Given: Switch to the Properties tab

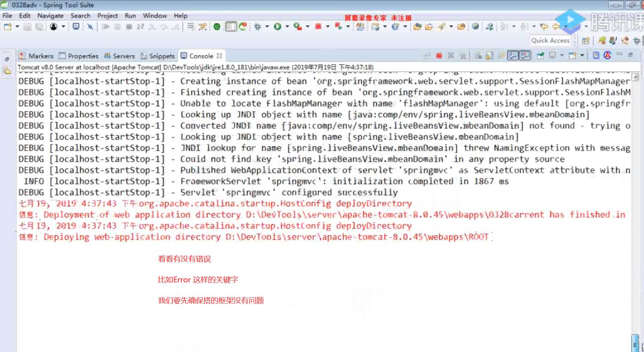Looking at the screenshot, I should pos(78,56).
